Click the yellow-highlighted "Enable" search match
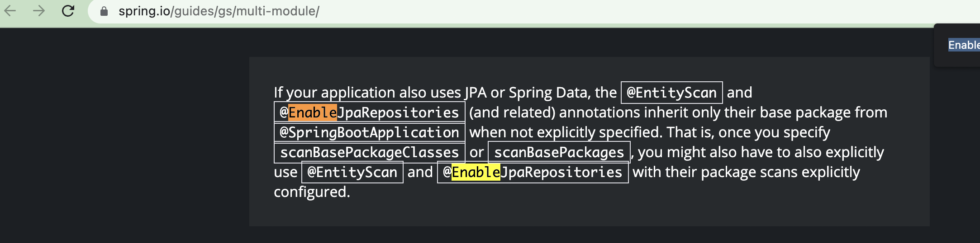Screen dimensions: 980x243 click(x=476, y=172)
